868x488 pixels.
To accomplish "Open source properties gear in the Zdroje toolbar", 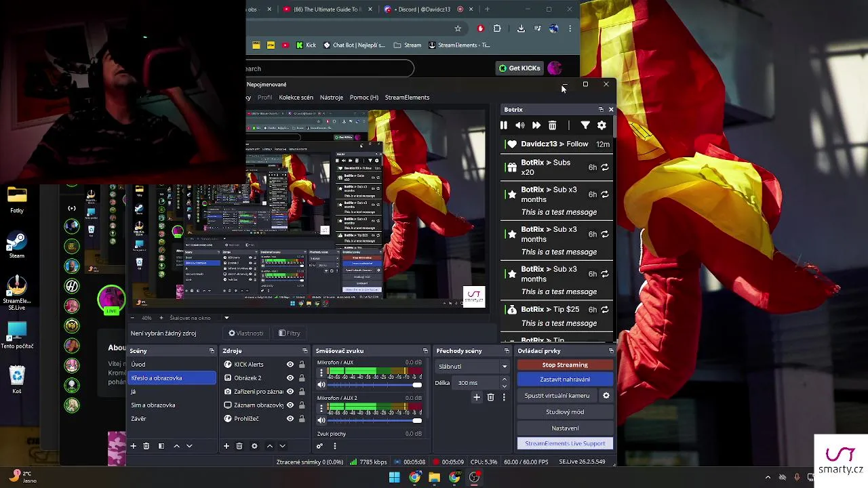I will [x=254, y=446].
